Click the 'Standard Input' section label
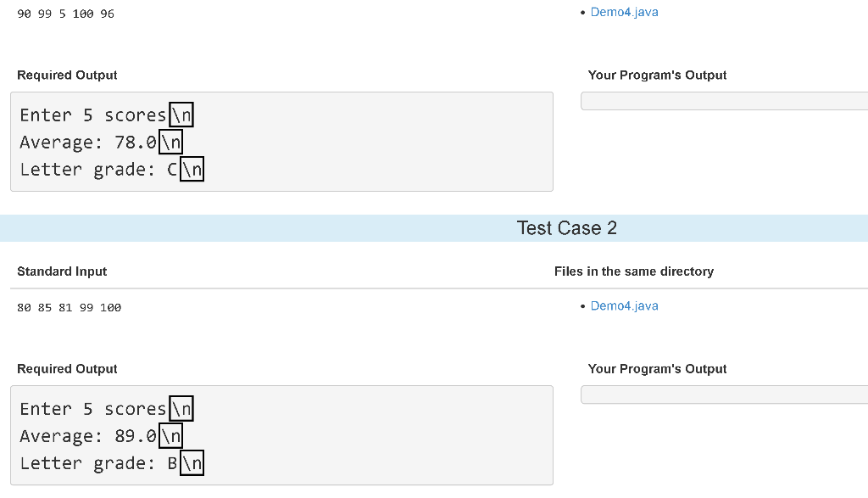This screenshot has height=498, width=868. [x=62, y=271]
